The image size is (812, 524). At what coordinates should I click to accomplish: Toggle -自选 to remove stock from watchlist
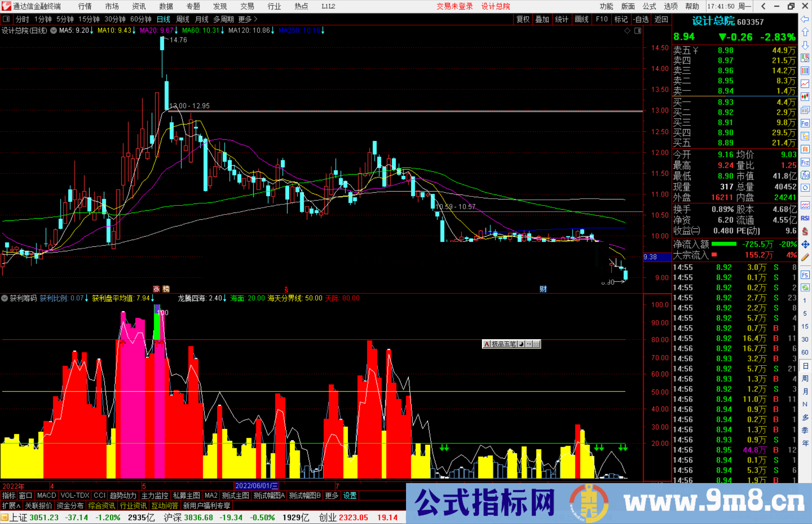click(x=641, y=19)
